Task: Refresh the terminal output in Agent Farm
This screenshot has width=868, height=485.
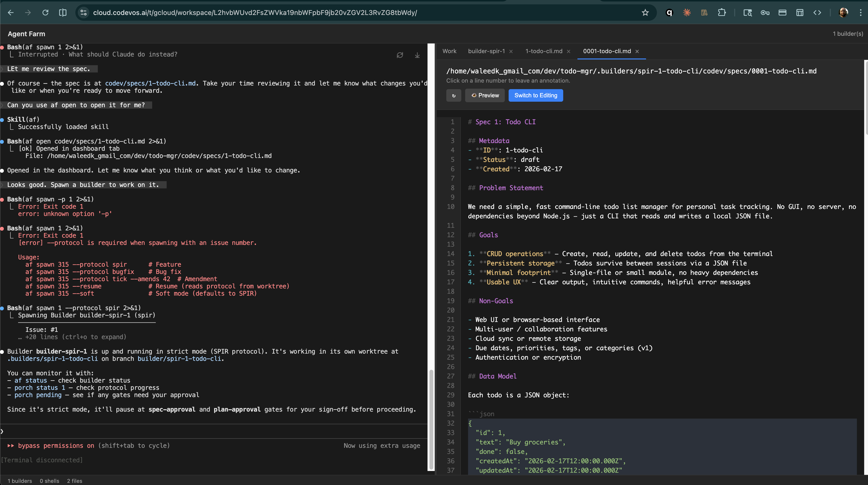Action: 400,55
